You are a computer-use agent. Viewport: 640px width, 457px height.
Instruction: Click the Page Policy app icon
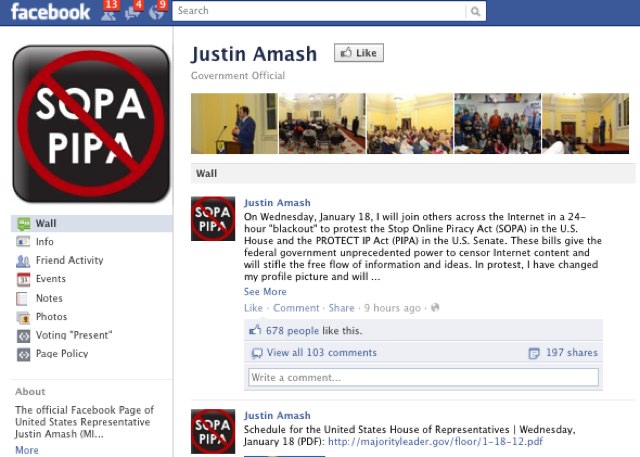tap(23, 354)
